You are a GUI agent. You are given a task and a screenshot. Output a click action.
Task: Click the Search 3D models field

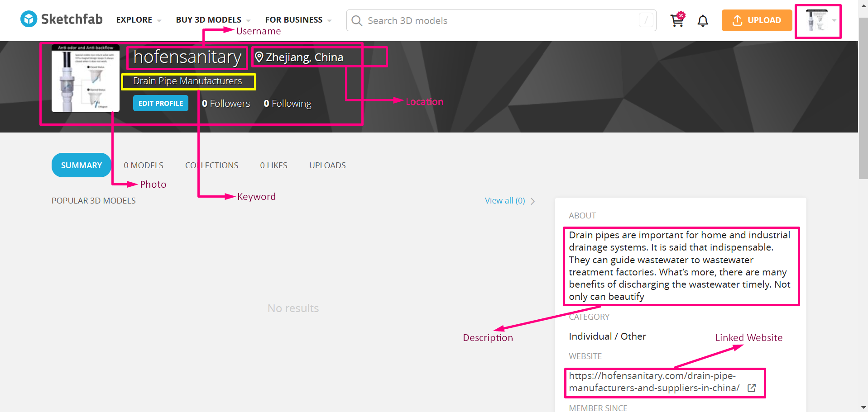(501, 20)
